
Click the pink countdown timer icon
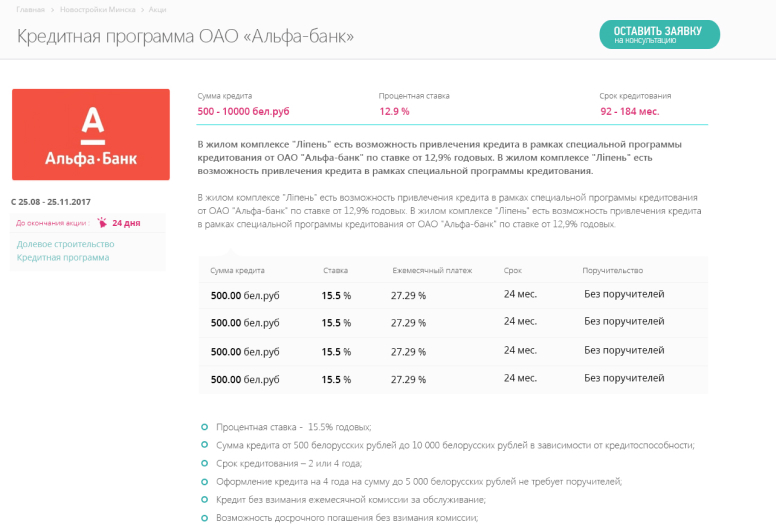102,223
